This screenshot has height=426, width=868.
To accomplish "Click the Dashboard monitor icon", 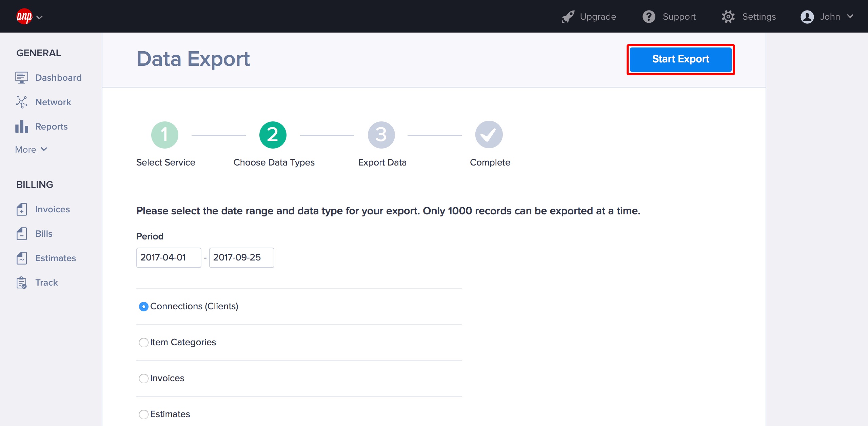I will 22,78.
